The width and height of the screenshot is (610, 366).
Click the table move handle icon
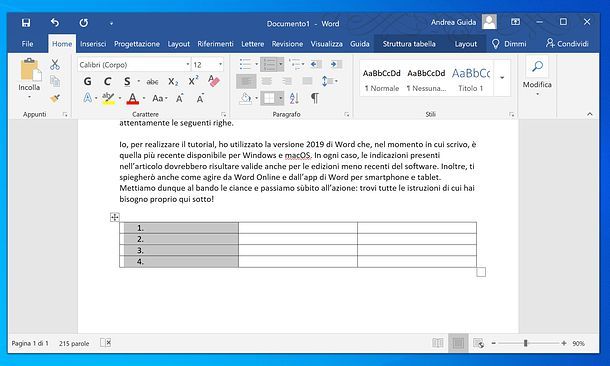(x=114, y=217)
